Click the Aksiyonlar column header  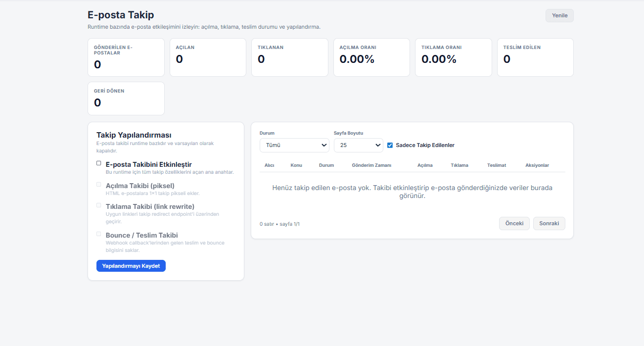coord(537,165)
